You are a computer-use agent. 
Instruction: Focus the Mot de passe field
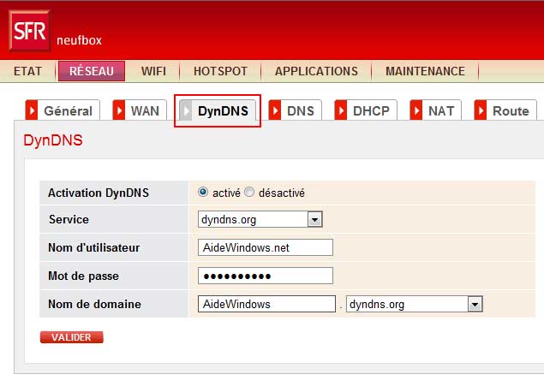click(265, 276)
